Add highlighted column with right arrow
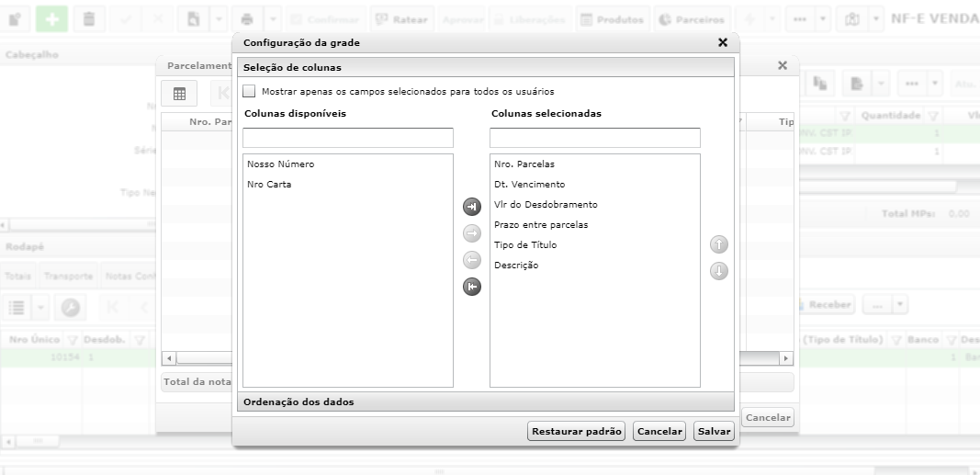 tap(472, 233)
